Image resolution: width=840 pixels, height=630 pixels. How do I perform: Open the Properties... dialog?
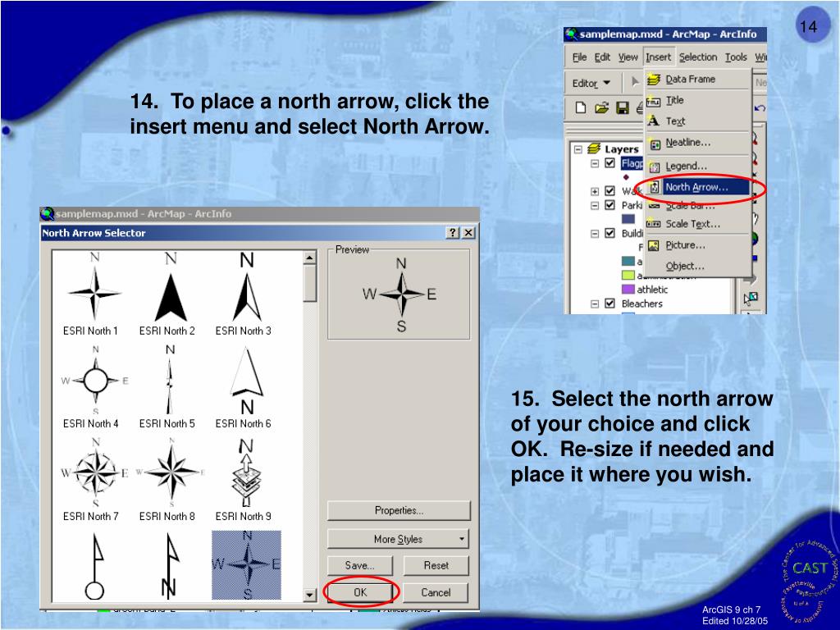coord(399,510)
